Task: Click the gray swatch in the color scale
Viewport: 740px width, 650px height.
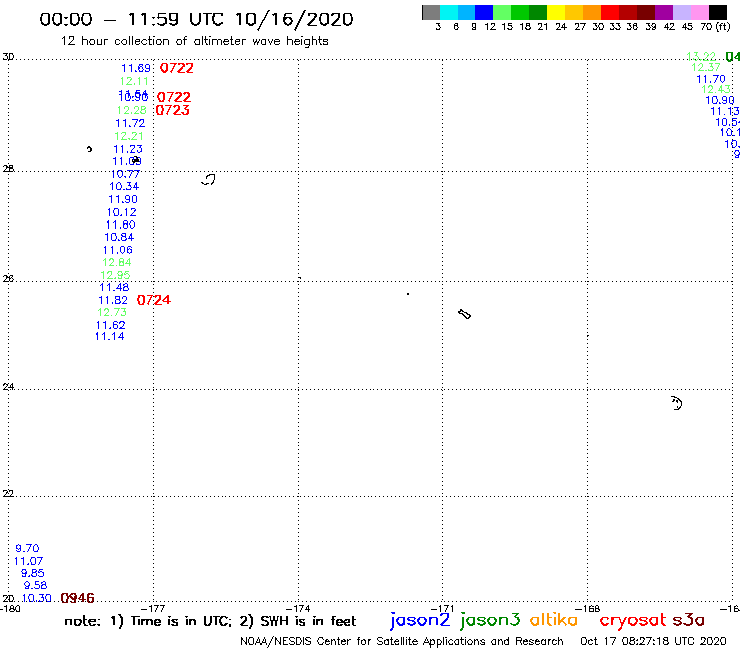Action: (431, 13)
